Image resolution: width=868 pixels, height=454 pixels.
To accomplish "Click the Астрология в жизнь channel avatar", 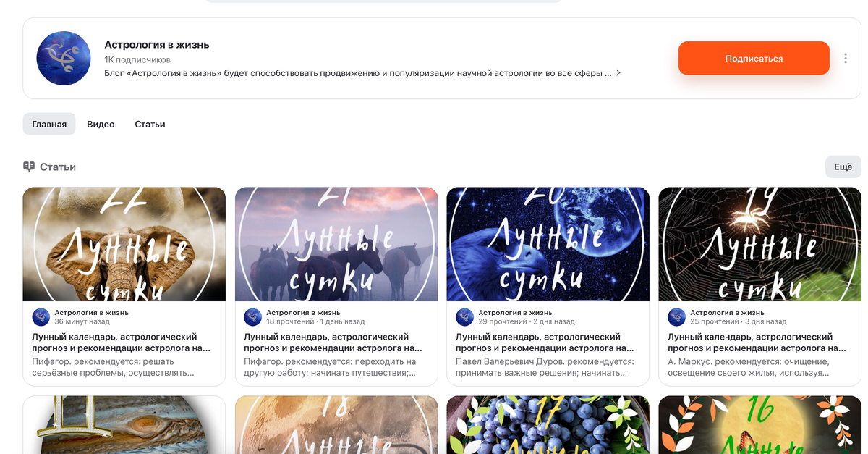I will point(64,59).
